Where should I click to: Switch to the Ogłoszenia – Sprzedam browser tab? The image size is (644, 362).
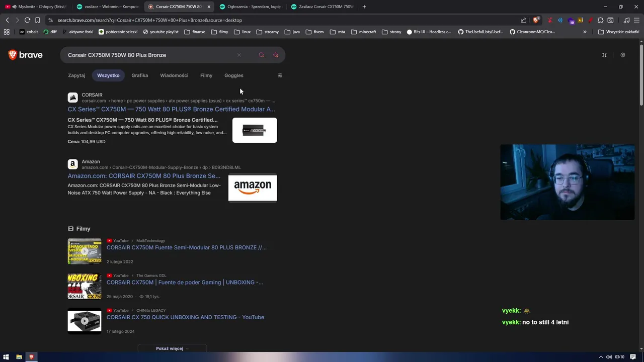click(x=250, y=7)
